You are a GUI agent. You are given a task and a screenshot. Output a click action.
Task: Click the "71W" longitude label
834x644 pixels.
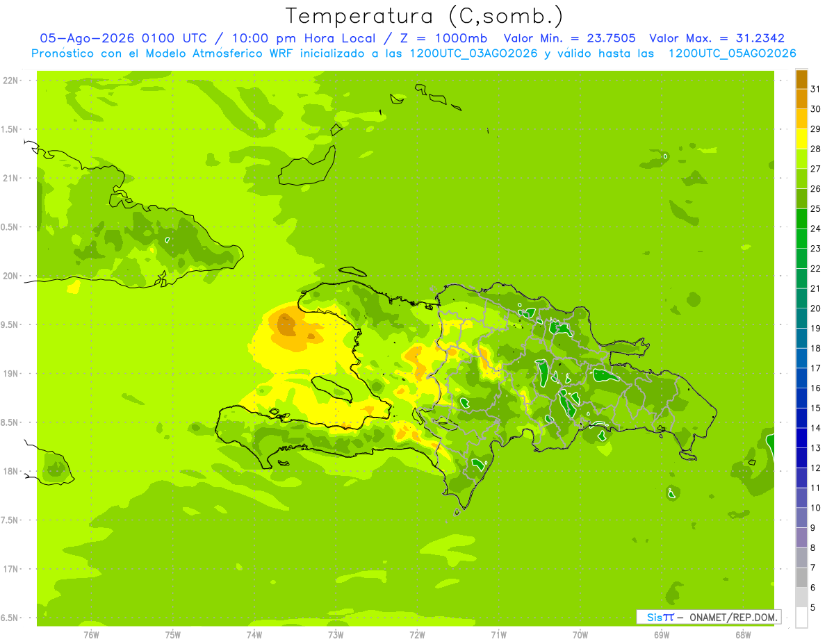tap(498, 635)
